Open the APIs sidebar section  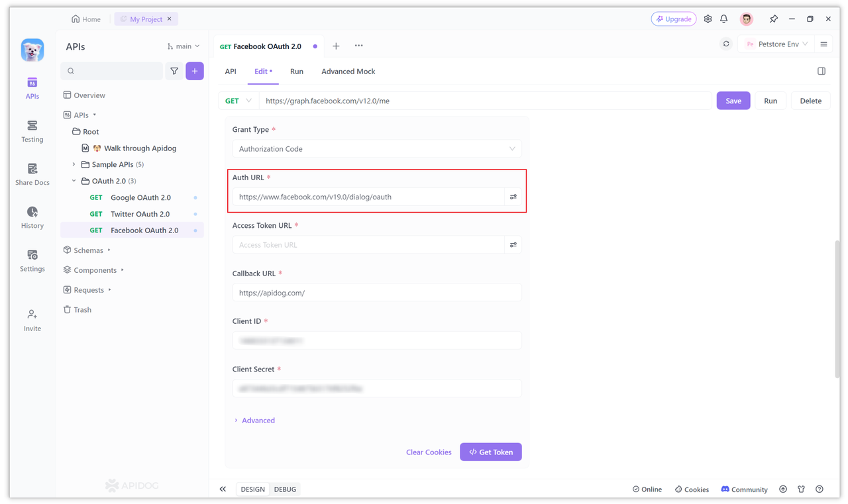(32, 88)
